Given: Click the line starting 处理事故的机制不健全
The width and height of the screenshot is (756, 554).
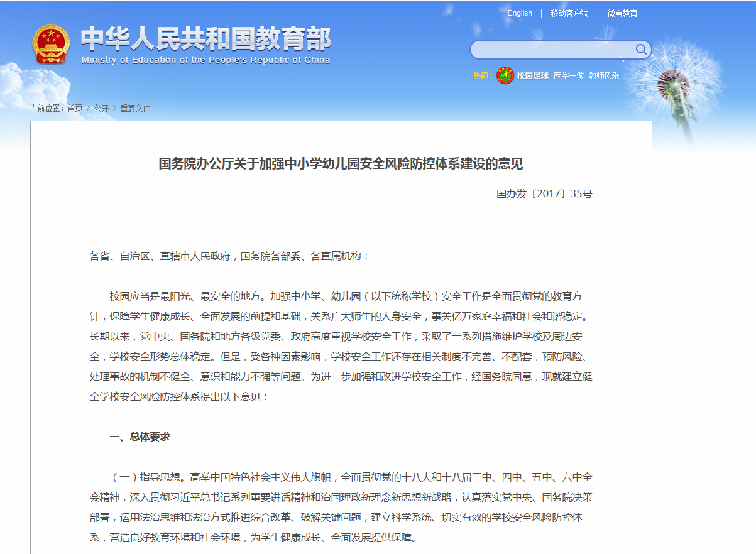Looking at the screenshot, I should 341,377.
